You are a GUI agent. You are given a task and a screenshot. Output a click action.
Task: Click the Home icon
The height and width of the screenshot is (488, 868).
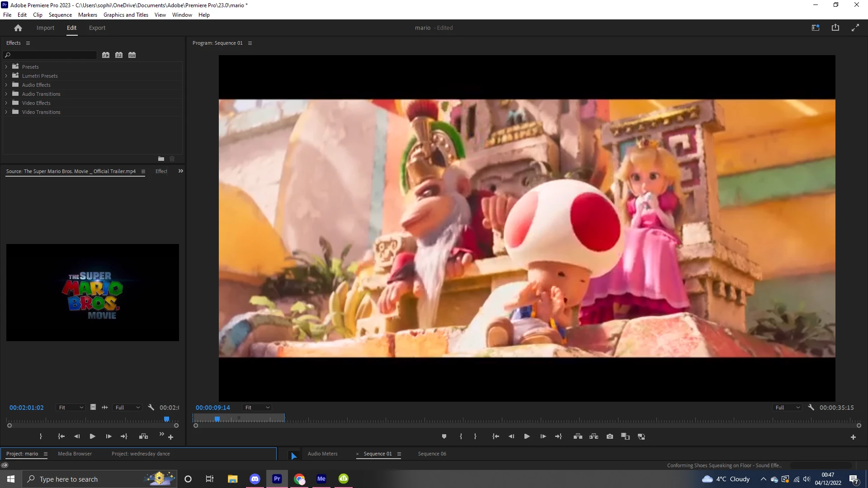18,28
